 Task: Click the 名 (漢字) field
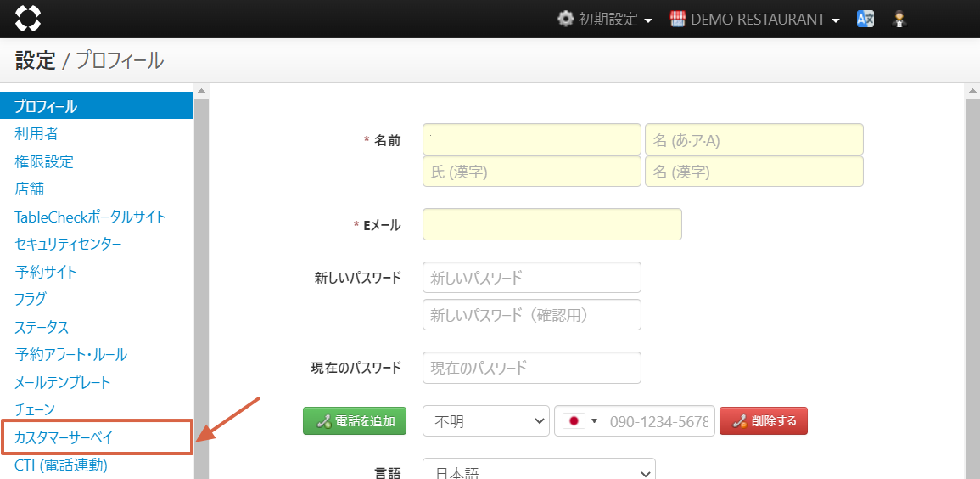pyautogui.click(x=753, y=172)
